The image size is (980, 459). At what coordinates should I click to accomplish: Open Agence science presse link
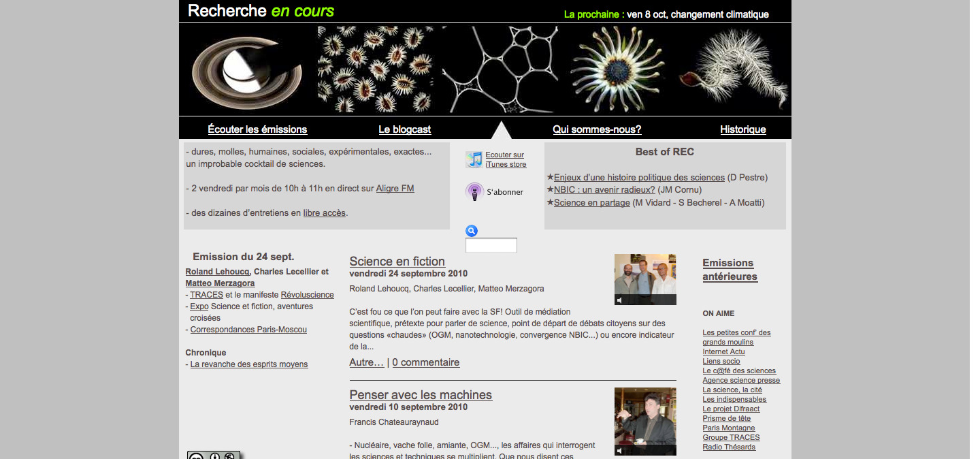pos(741,380)
